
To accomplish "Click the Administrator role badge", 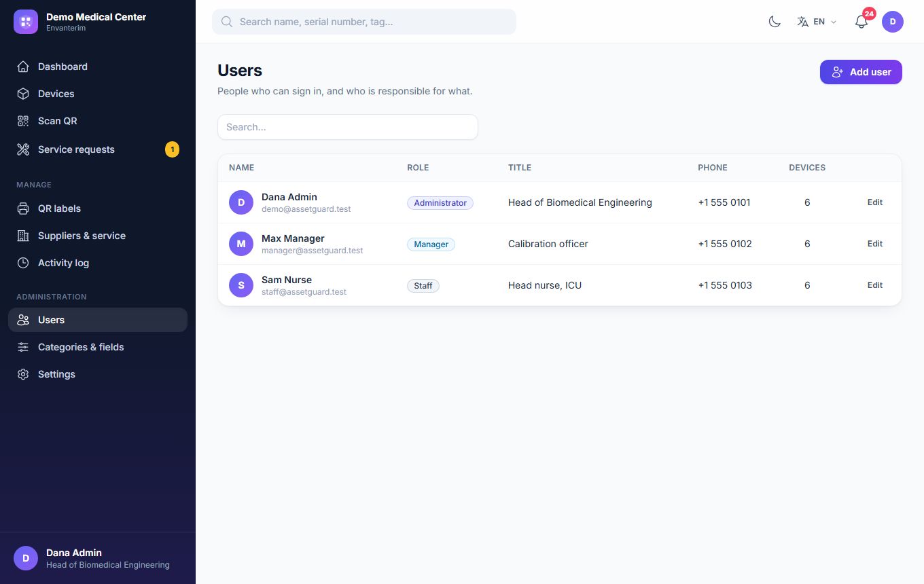I will [x=440, y=203].
